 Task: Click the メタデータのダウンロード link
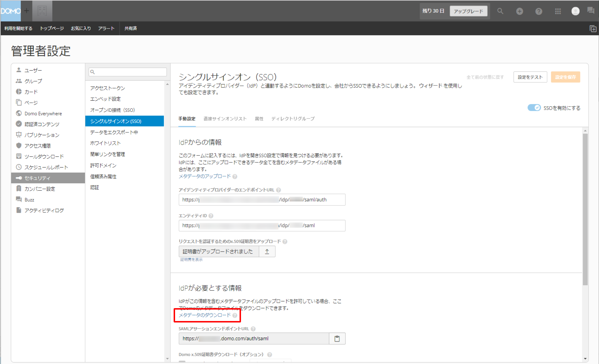pyautogui.click(x=205, y=315)
